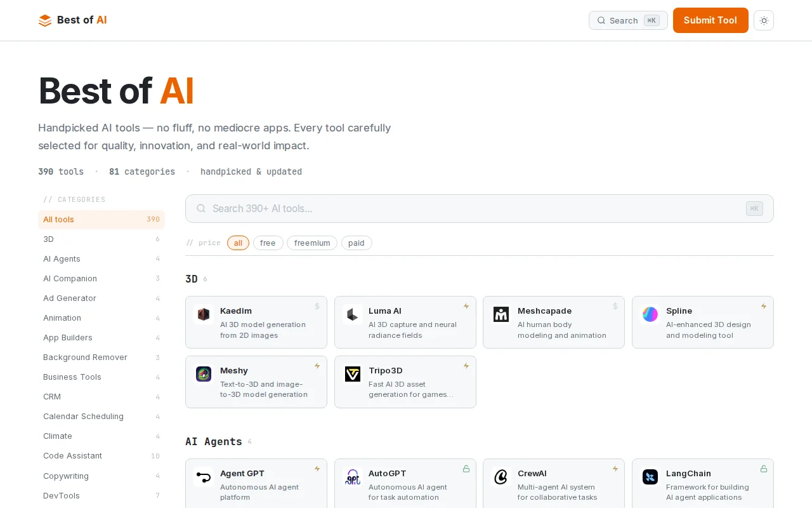Image resolution: width=812 pixels, height=508 pixels.
Task: Open the Copywriting category
Action: pyautogui.click(x=101, y=476)
